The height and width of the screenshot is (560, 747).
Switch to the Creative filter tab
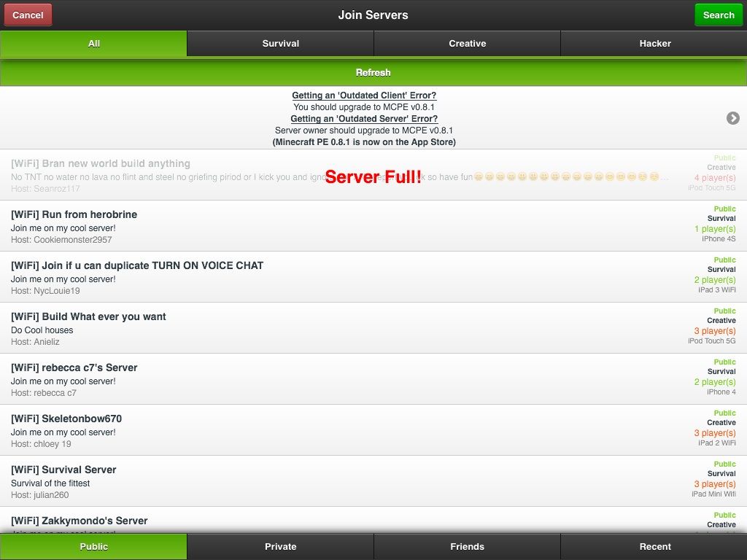(467, 43)
